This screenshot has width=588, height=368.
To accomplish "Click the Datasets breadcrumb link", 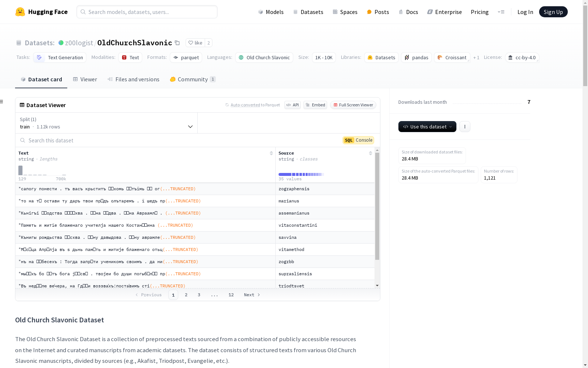I will pos(40,43).
